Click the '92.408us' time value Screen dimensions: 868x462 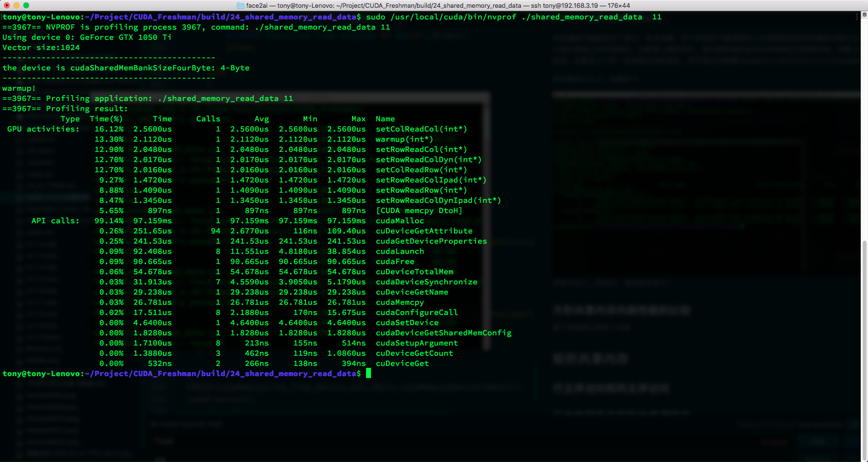pyautogui.click(x=152, y=251)
